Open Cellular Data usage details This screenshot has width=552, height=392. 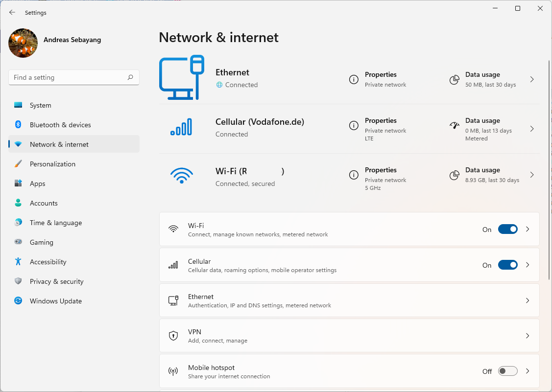[482, 121]
